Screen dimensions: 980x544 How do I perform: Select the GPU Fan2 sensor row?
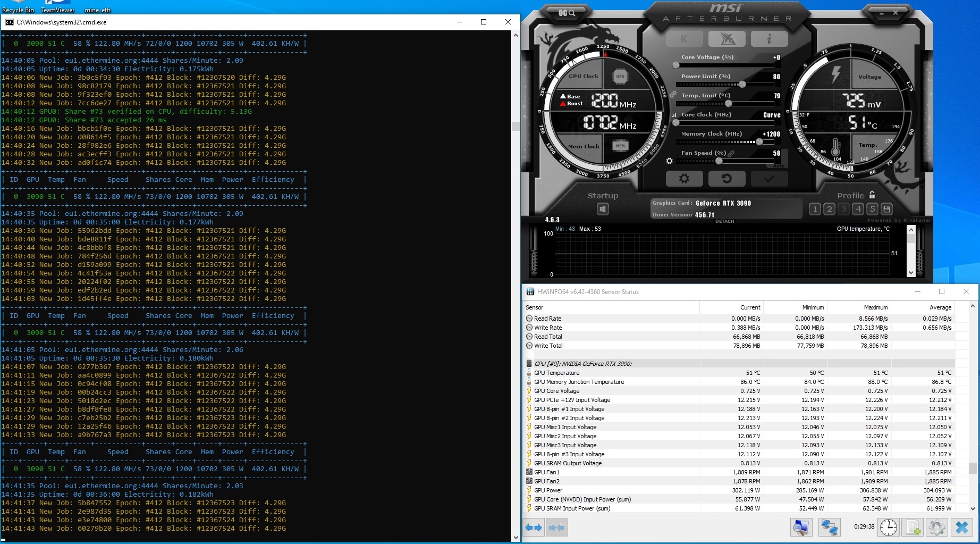pyautogui.click(x=739, y=481)
